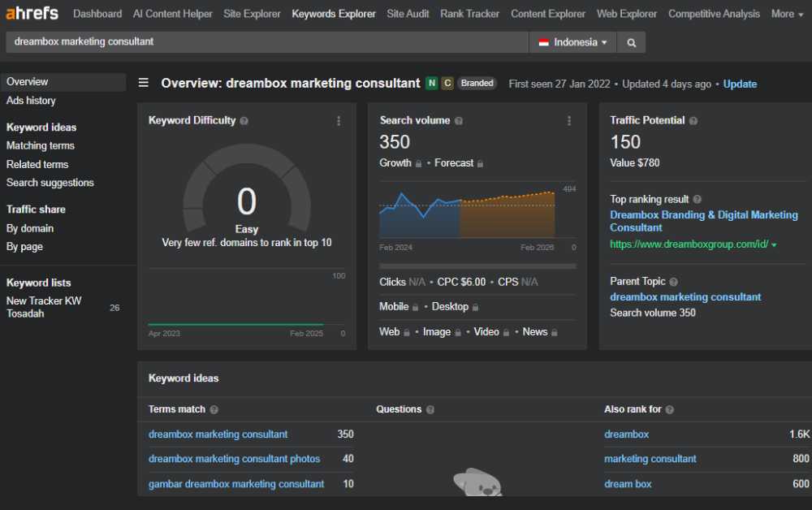This screenshot has height=510, width=812.
Task: Click the clicks distribution bar under chart
Action: [x=477, y=266]
